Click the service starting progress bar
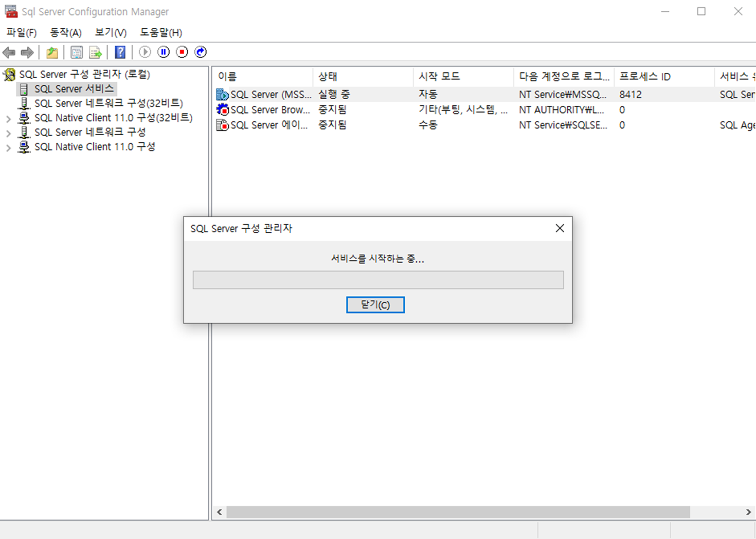 (379, 280)
